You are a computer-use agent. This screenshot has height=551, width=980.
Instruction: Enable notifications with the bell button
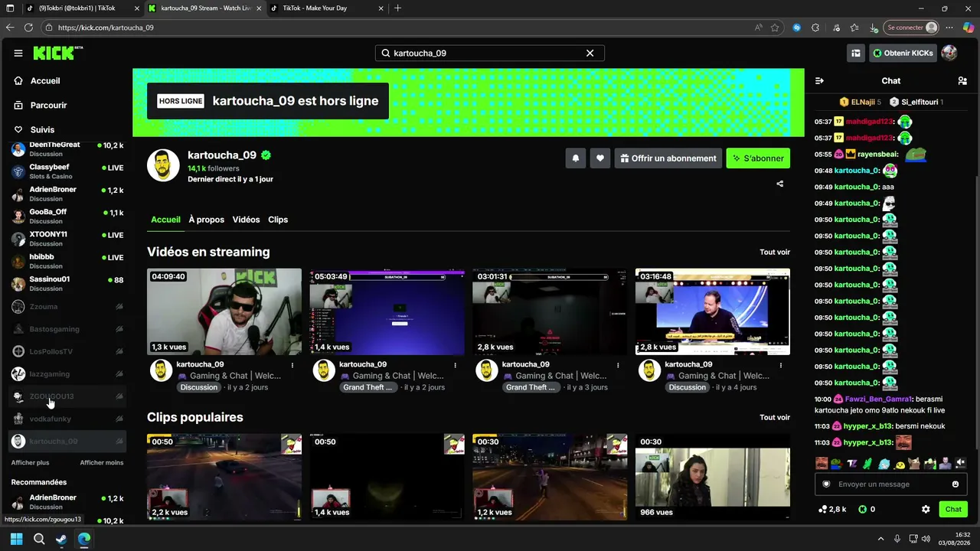576,158
